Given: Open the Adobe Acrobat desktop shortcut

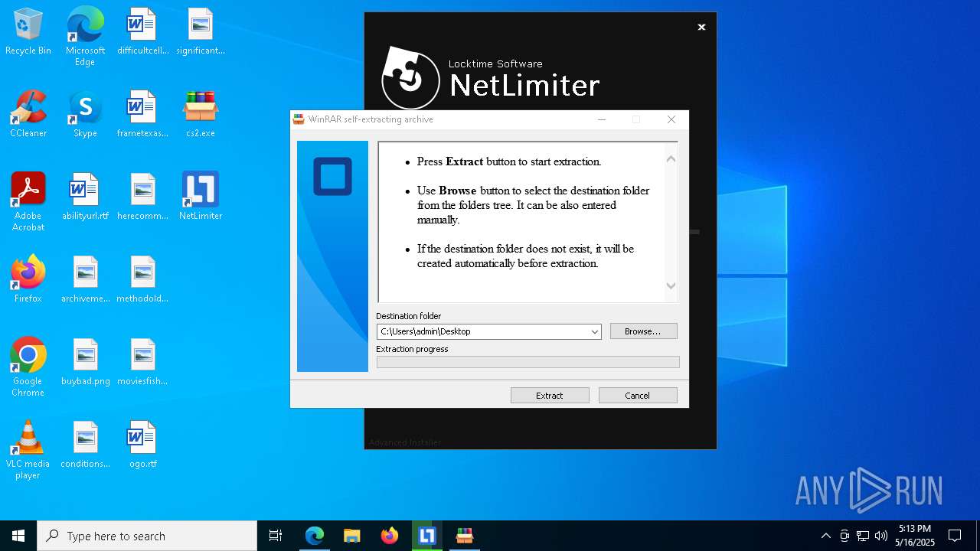Looking at the screenshot, I should tap(28, 202).
